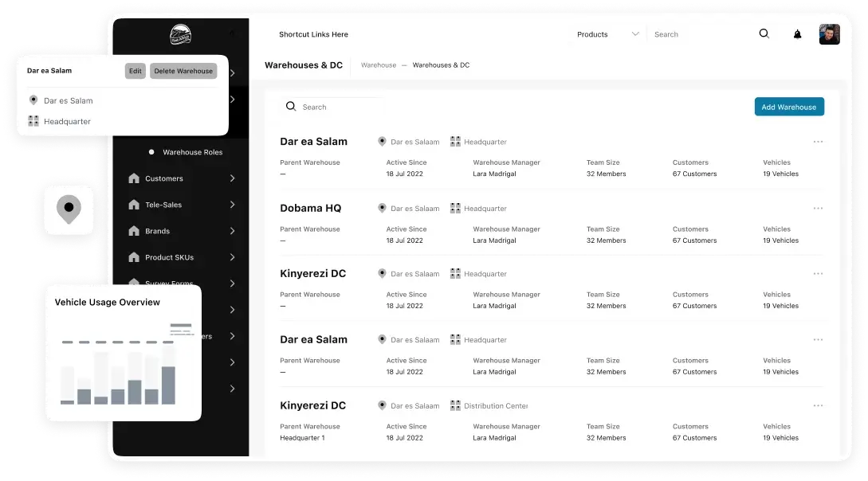Click the location pin icon next to Dobama HQ

(x=382, y=208)
